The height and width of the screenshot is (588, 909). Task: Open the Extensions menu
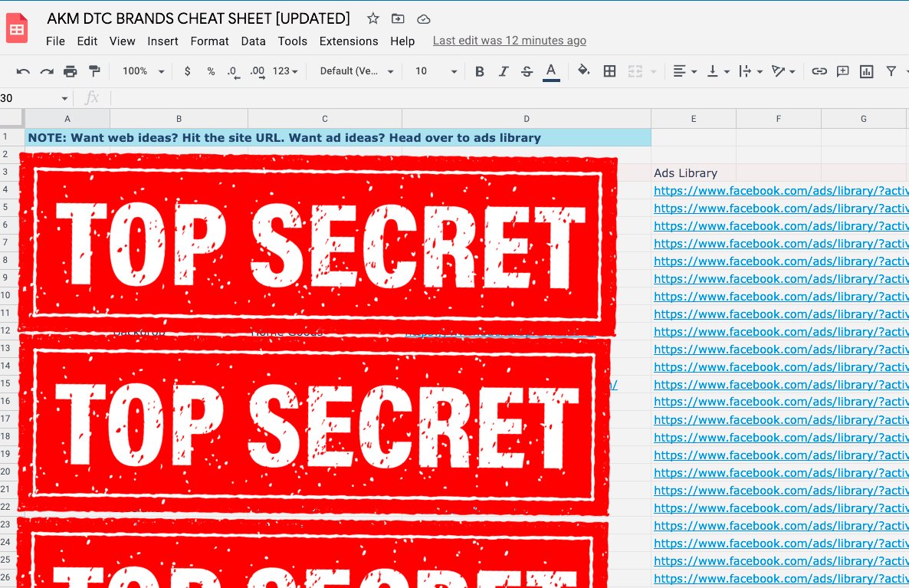tap(349, 41)
